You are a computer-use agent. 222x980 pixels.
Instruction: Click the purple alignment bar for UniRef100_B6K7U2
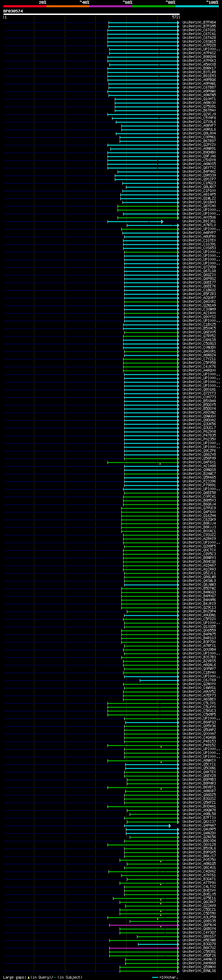pyautogui.click(x=144, y=948)
